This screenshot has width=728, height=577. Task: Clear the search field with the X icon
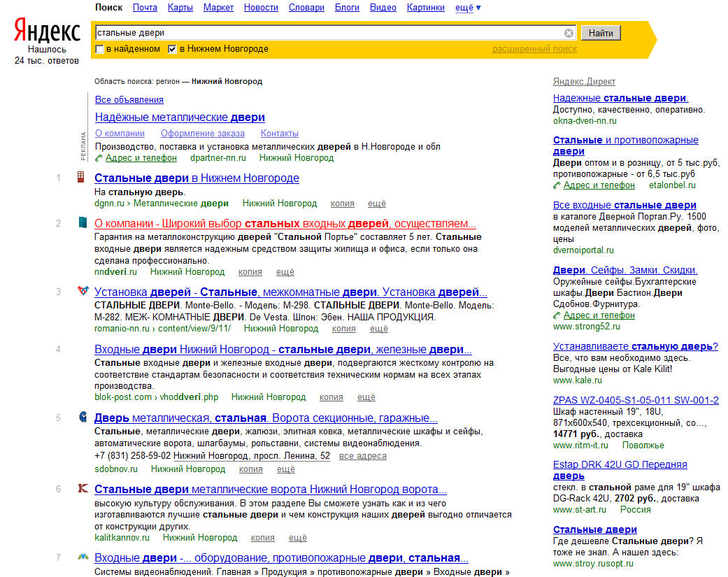pos(569,33)
